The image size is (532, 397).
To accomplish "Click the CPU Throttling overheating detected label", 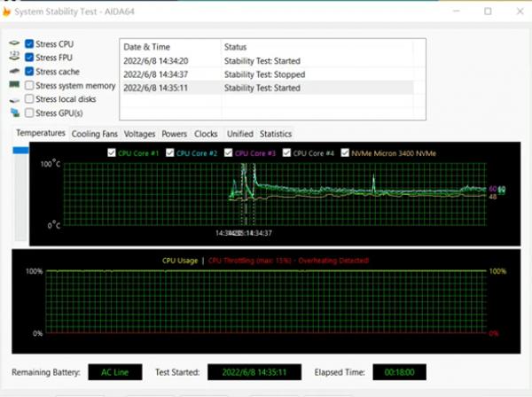I will (x=288, y=261).
